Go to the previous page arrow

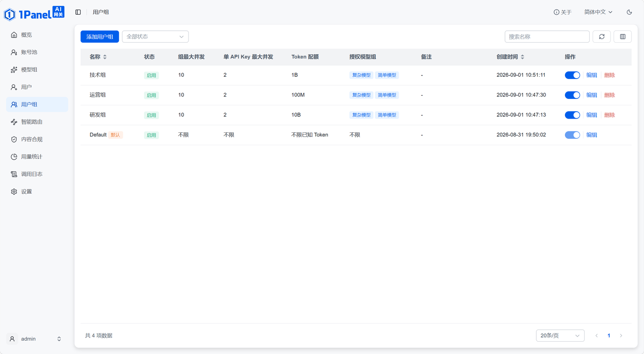[x=597, y=336]
